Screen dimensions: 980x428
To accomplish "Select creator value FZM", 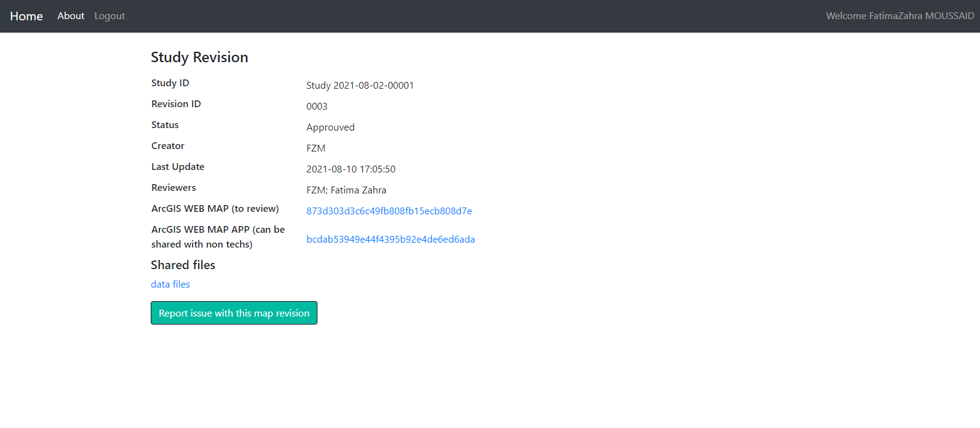I will click(316, 148).
